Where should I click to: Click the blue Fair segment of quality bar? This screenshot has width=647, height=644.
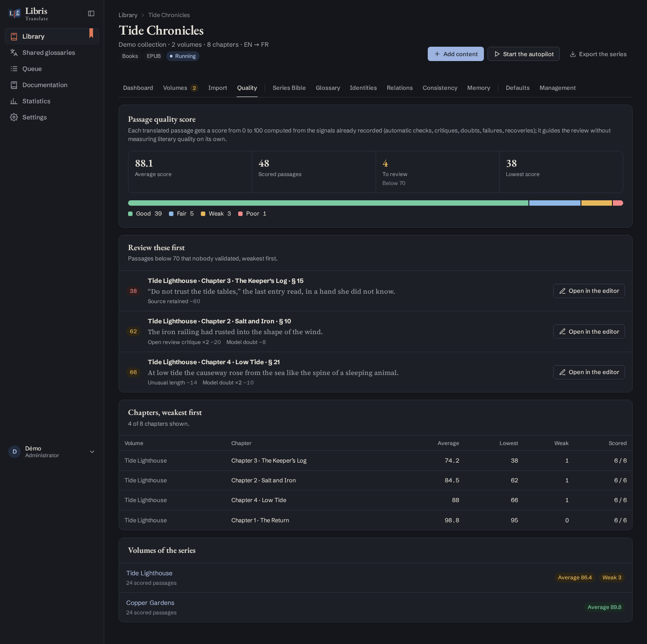[x=555, y=203]
